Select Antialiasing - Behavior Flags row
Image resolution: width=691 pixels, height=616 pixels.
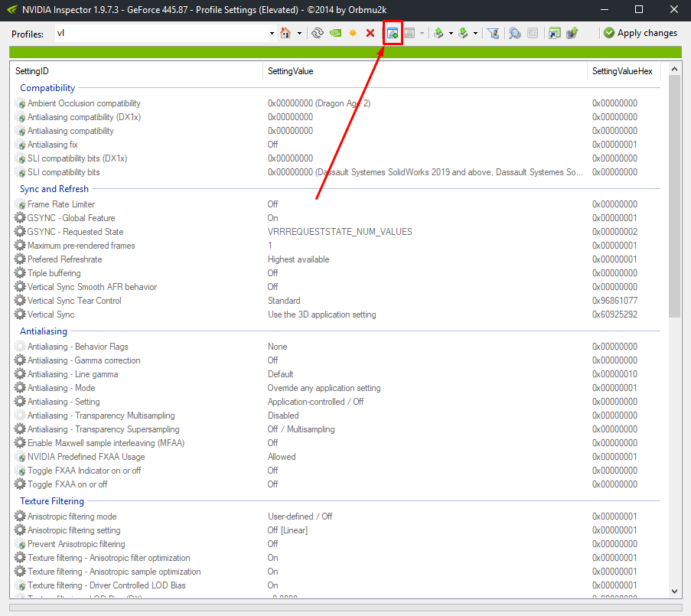78,347
